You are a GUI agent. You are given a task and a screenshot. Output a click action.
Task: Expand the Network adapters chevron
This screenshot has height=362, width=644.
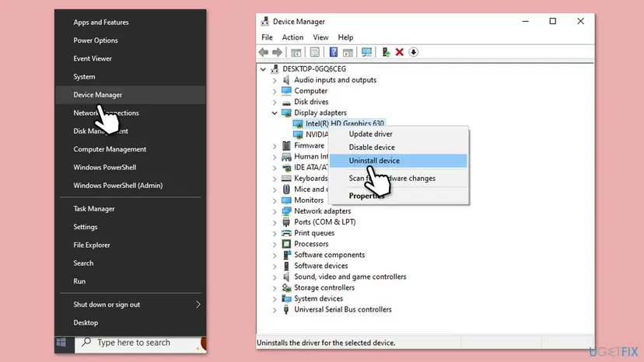(275, 211)
